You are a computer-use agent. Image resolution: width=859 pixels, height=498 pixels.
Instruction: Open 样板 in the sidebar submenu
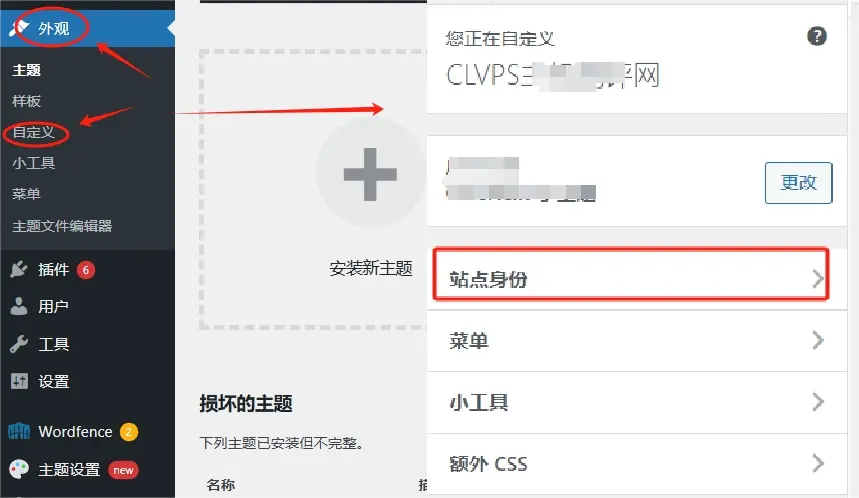coord(27,101)
